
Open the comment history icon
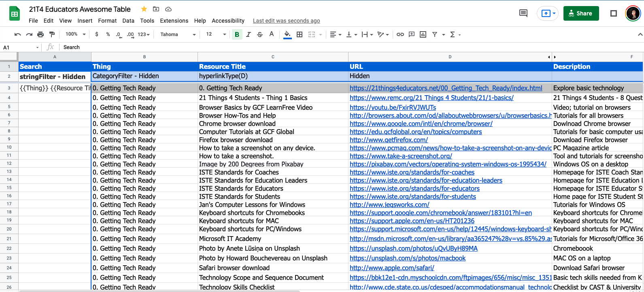point(523,13)
